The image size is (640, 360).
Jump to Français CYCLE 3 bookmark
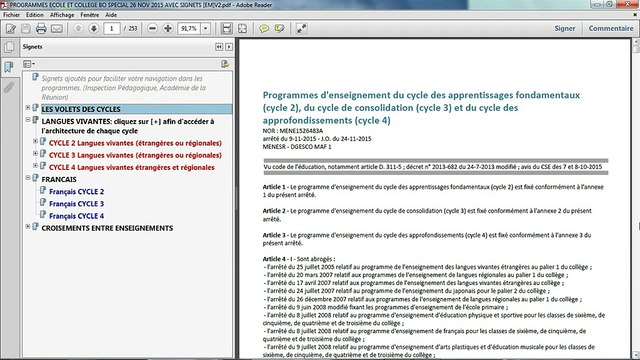tap(76, 204)
